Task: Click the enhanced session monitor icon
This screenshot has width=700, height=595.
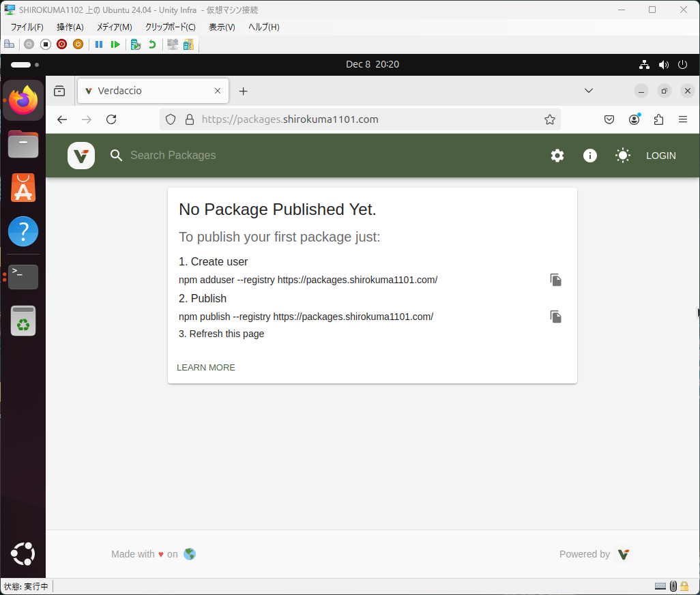Action: [x=173, y=44]
